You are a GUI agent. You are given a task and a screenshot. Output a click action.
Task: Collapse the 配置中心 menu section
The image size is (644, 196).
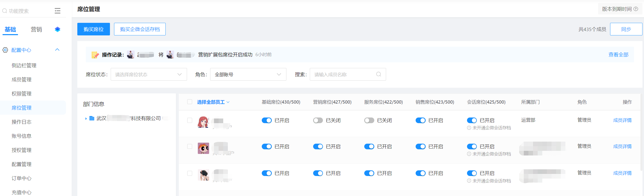(x=58, y=50)
